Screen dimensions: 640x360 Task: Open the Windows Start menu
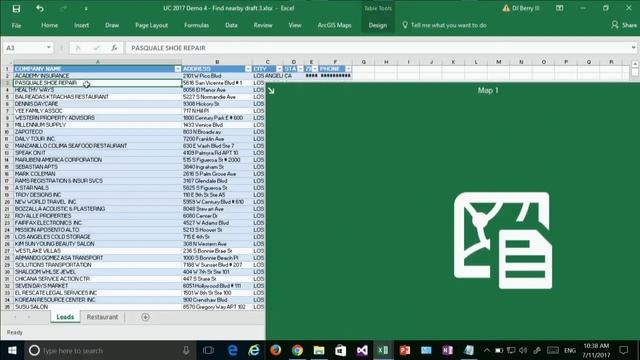click(x=12, y=350)
